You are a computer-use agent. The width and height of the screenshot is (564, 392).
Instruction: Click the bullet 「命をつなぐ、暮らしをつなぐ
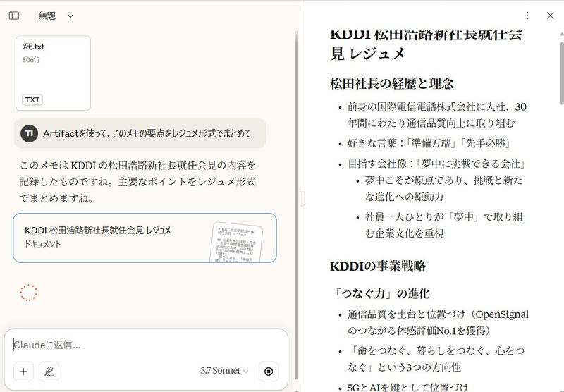tap(436, 359)
